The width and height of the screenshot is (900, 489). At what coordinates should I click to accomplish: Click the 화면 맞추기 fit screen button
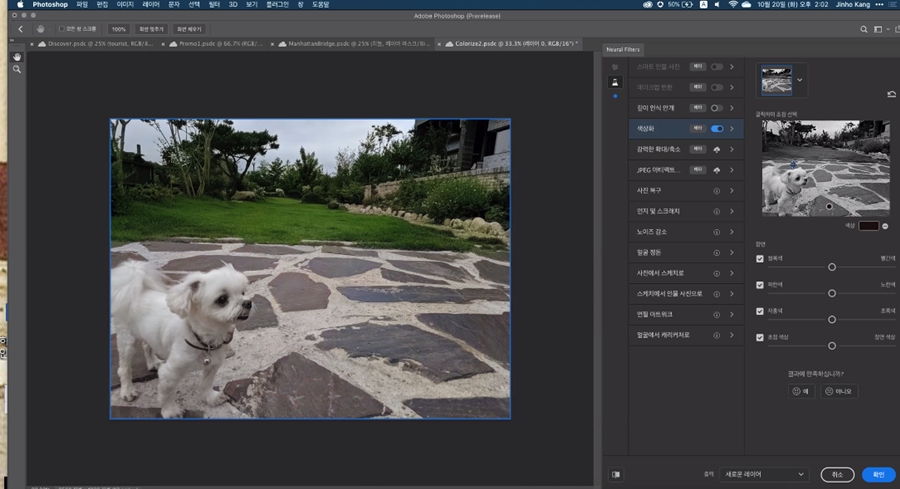(x=152, y=29)
